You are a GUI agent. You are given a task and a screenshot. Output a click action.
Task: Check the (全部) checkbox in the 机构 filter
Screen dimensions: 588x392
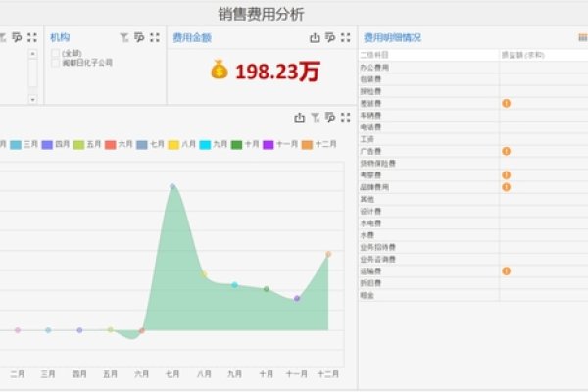56,53
